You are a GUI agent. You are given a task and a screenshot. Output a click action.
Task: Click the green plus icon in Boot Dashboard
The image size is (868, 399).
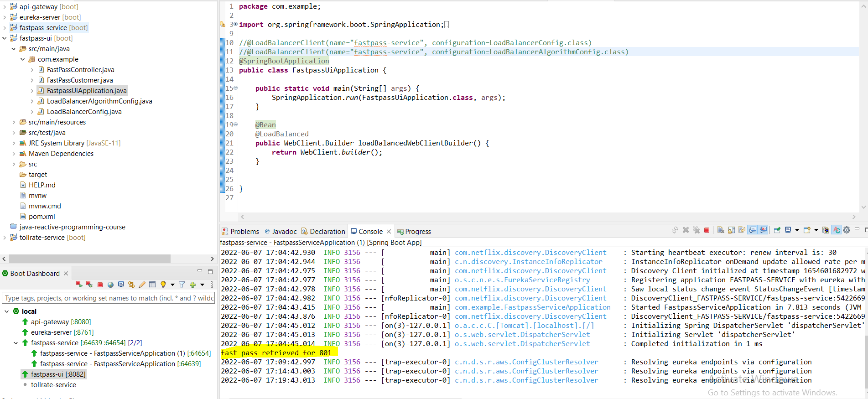click(192, 285)
